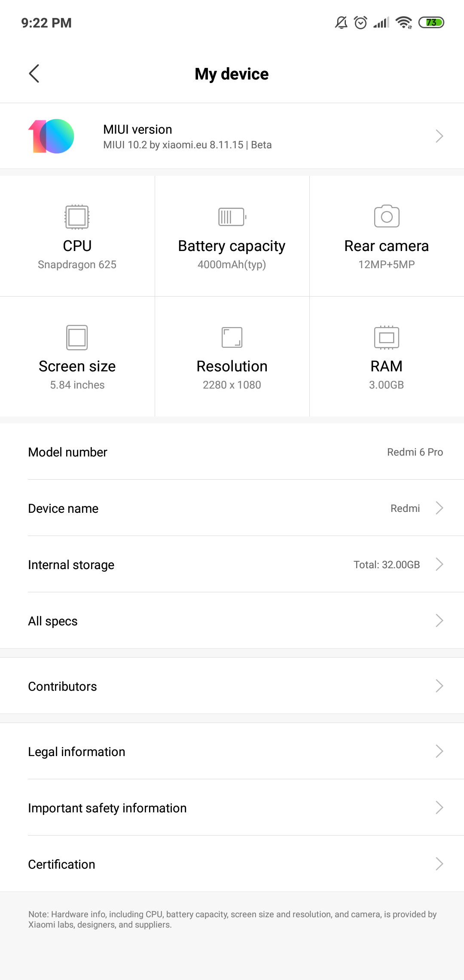Open Device name chevron arrow
Screen dimensions: 464x980
click(439, 508)
